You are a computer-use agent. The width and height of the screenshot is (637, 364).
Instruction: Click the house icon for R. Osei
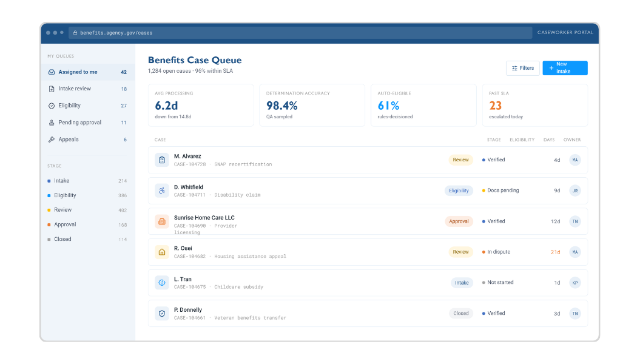(162, 252)
